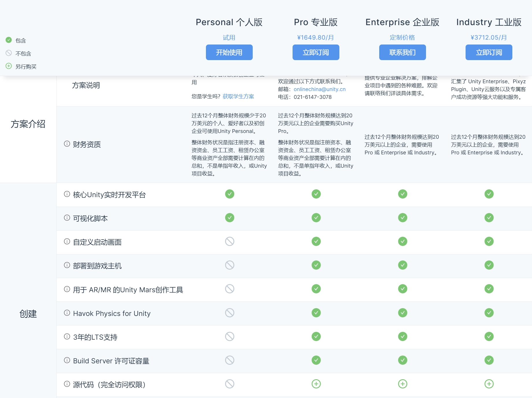Click Personal not-included icon in 源代码 row
532x398 pixels.
coord(230,384)
